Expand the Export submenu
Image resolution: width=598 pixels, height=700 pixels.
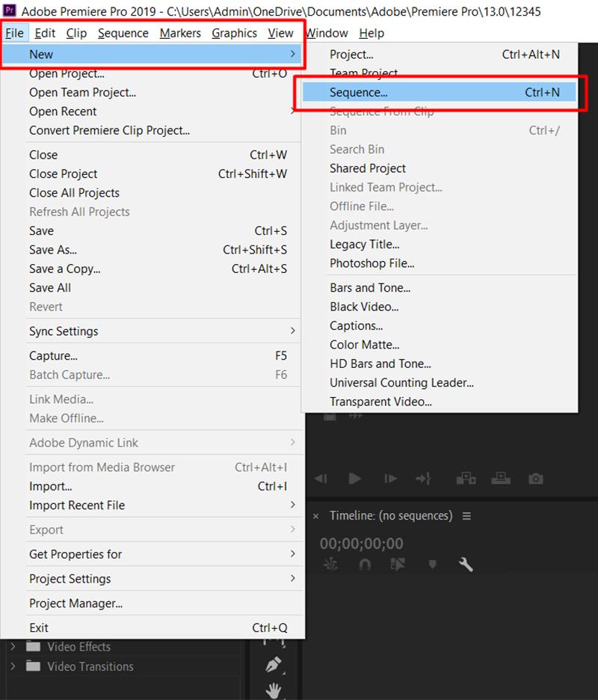46,529
